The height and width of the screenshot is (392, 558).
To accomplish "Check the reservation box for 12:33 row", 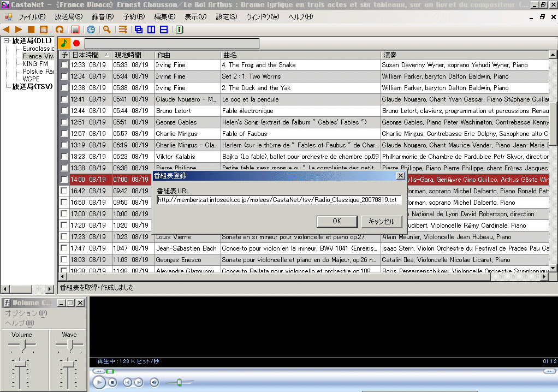I will click(x=64, y=65).
